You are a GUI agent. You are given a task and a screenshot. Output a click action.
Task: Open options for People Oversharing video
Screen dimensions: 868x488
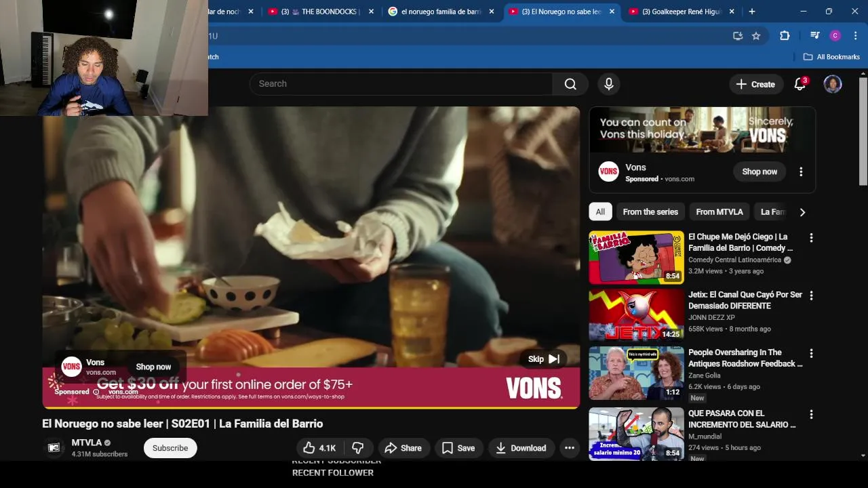click(x=811, y=353)
